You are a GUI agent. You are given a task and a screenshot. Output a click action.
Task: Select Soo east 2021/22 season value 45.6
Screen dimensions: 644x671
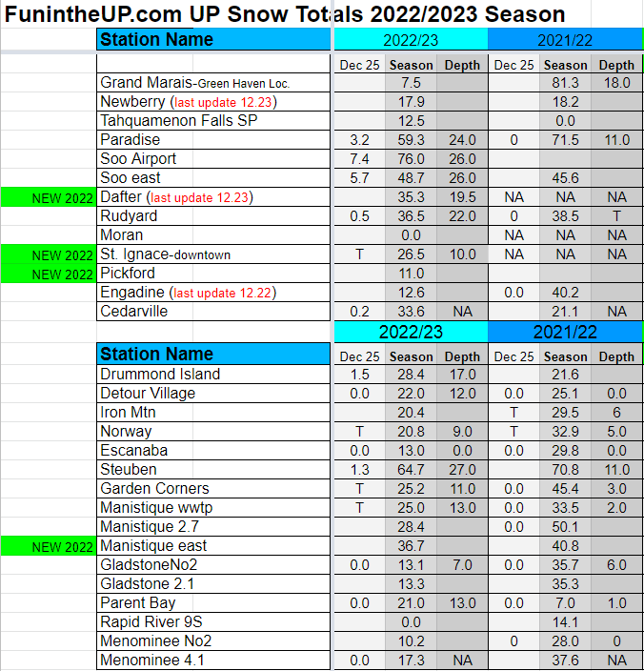(x=565, y=178)
